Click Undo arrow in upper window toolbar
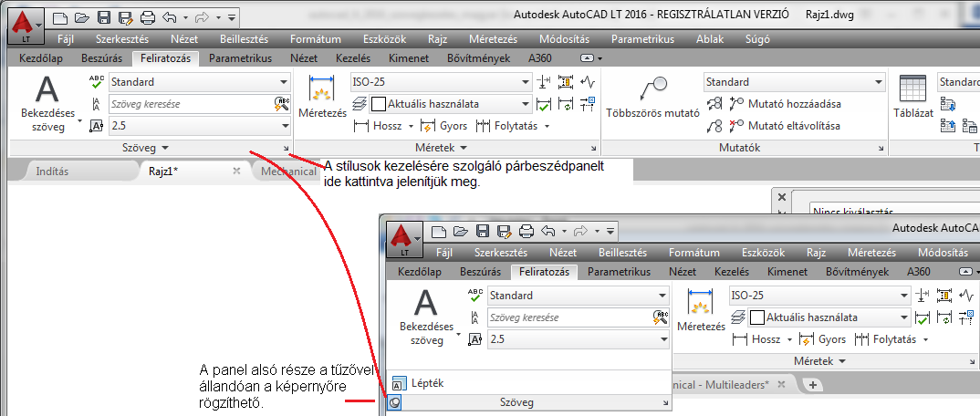The image size is (980, 416). [x=170, y=17]
